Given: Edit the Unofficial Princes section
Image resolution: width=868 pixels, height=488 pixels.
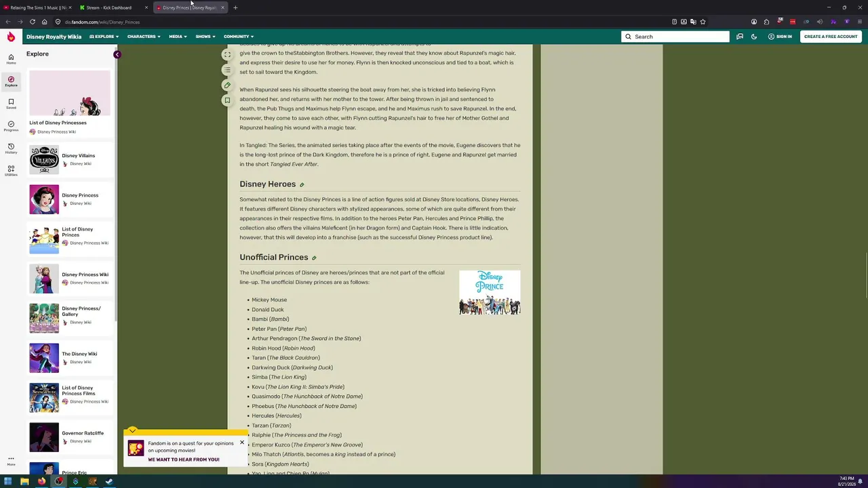Looking at the screenshot, I should (x=314, y=258).
